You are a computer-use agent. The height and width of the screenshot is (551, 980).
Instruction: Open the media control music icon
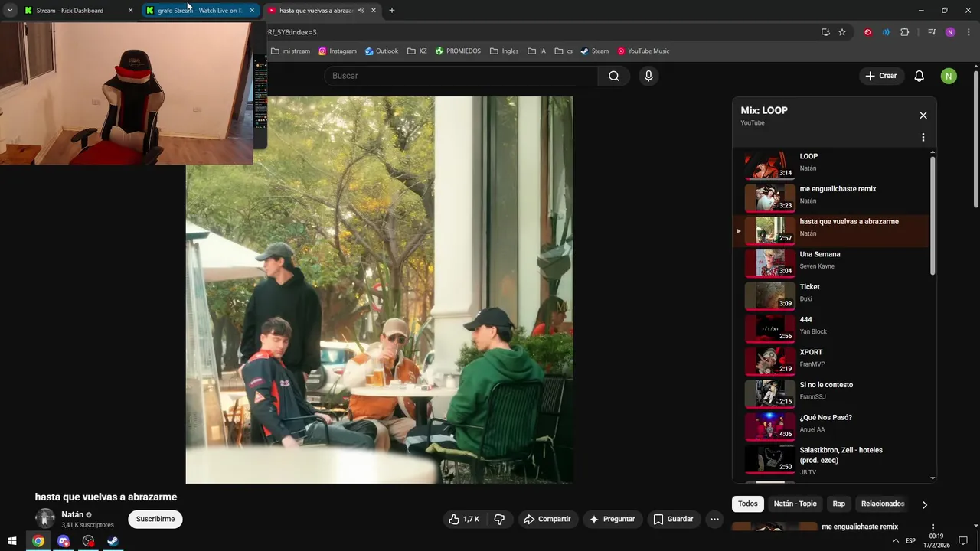932,32
